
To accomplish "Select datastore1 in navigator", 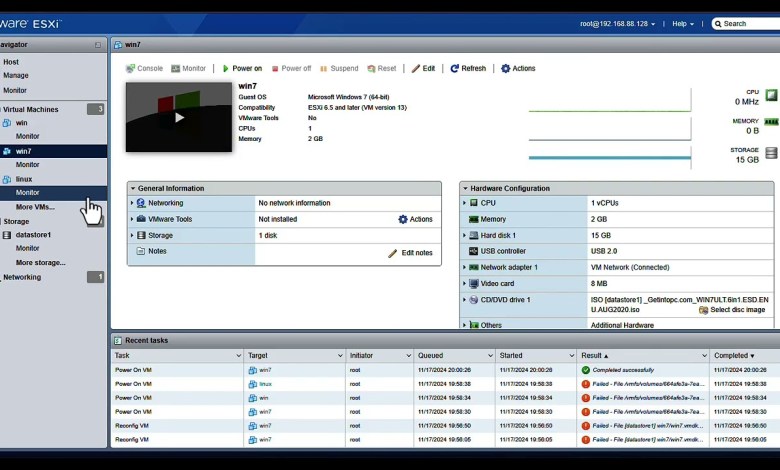I will click(33, 235).
